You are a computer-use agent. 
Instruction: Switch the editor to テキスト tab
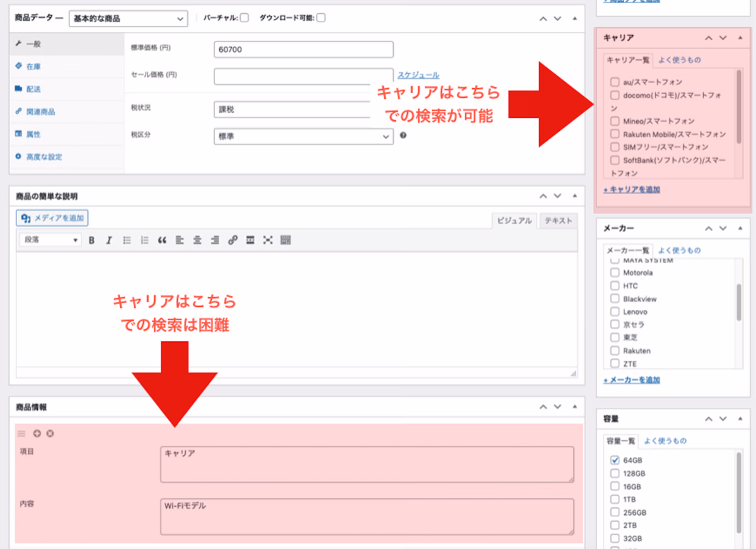click(x=558, y=220)
